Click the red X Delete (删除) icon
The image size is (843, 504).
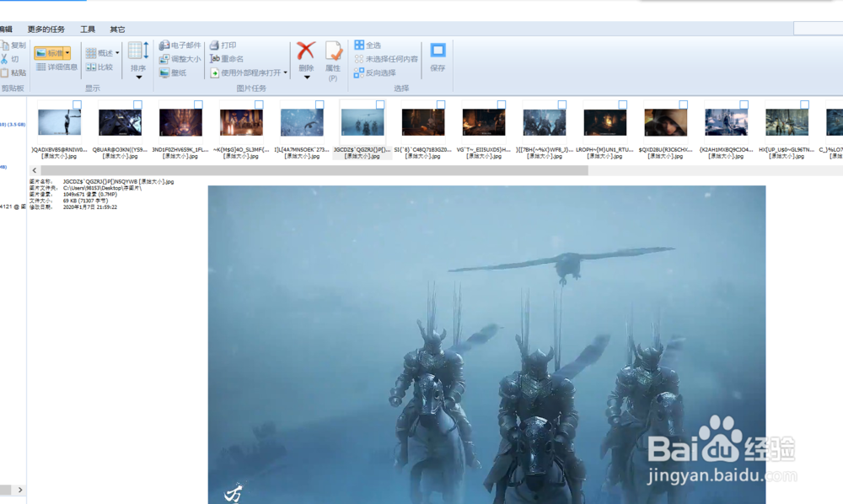click(306, 51)
